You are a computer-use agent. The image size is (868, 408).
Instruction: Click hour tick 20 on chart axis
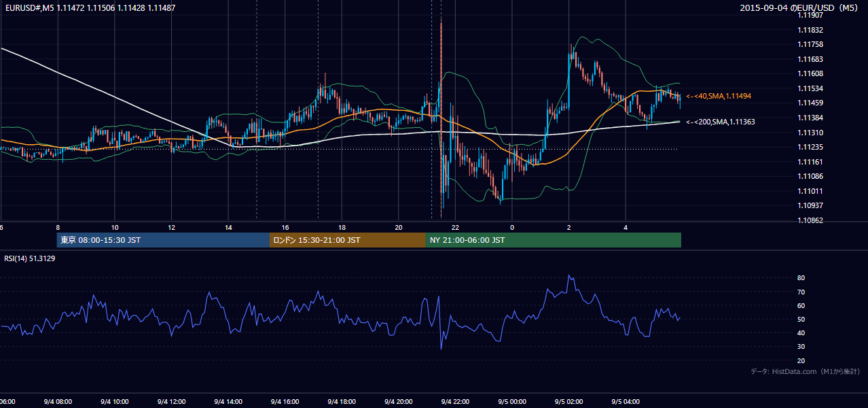[399, 227]
